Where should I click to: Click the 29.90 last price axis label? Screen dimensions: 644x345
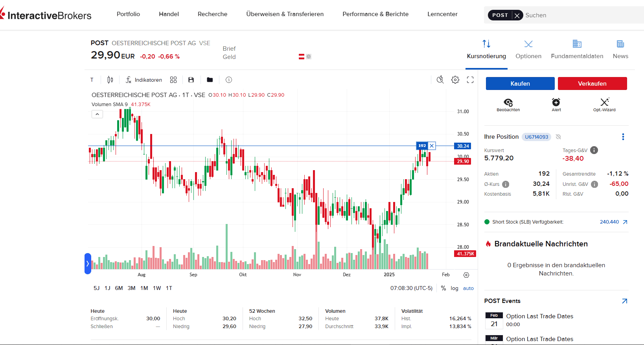(463, 161)
